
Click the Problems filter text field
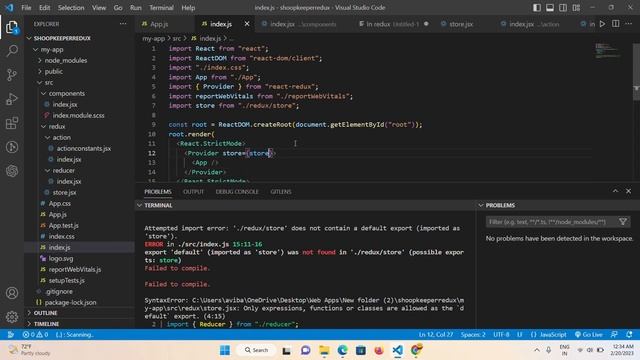point(551,222)
